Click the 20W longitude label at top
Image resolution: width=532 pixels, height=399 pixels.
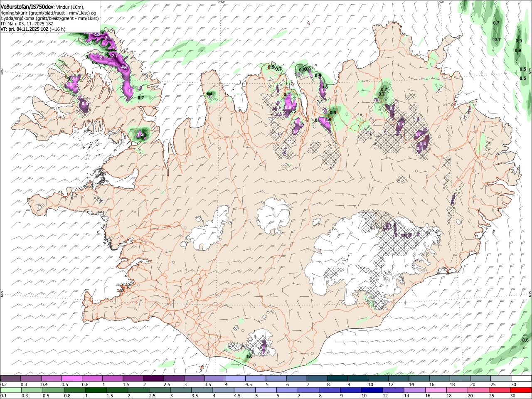pyautogui.click(x=221, y=2)
